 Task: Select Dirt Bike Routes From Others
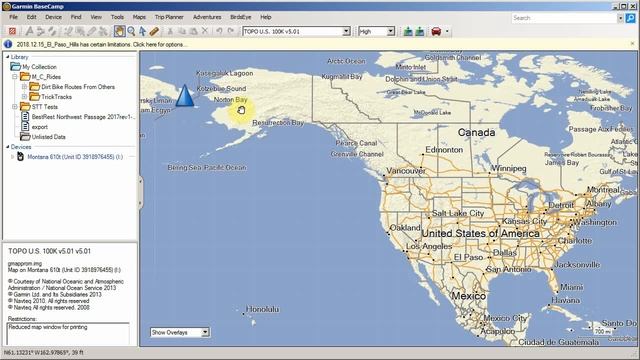click(x=78, y=87)
